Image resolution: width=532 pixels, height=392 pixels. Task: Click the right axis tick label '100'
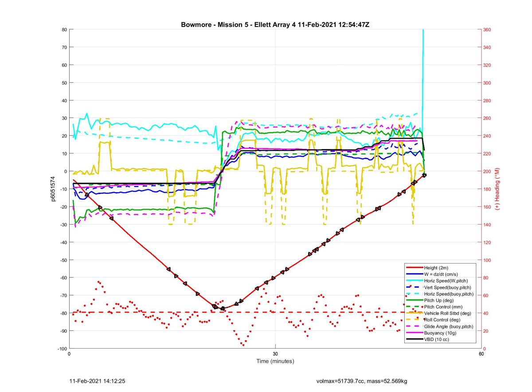pyautogui.click(x=488, y=260)
